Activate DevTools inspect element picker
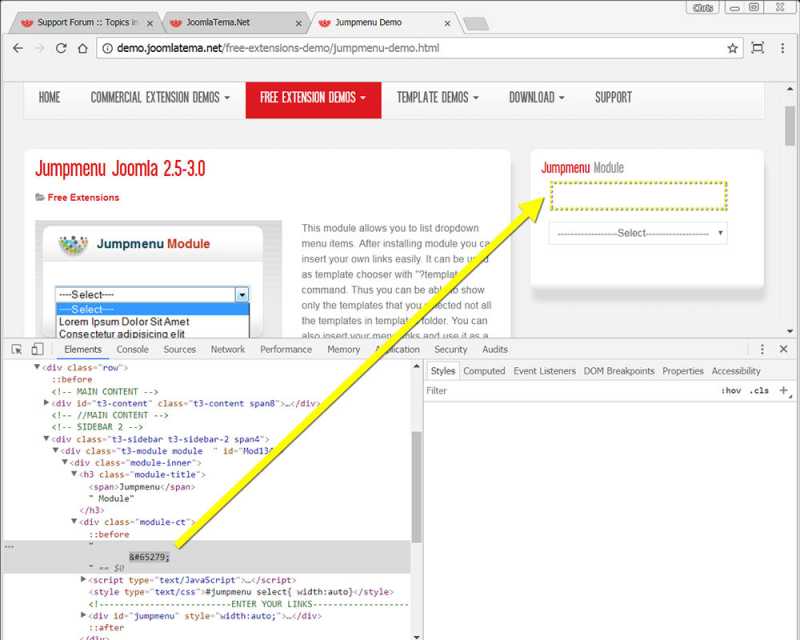Screen dimensions: 800x640 point(16,349)
